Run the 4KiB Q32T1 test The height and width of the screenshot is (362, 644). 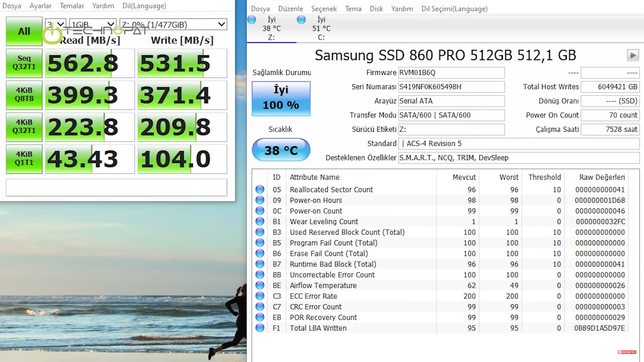pyautogui.click(x=24, y=127)
